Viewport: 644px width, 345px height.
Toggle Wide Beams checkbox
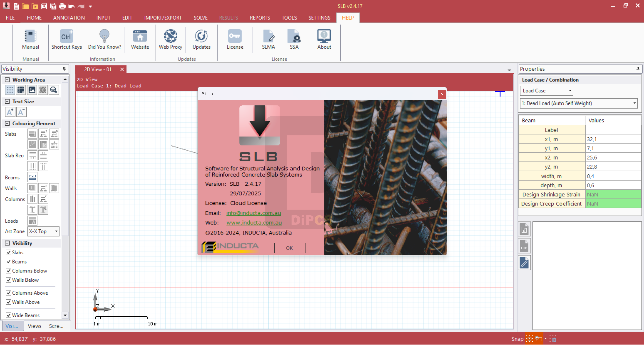pos(9,315)
